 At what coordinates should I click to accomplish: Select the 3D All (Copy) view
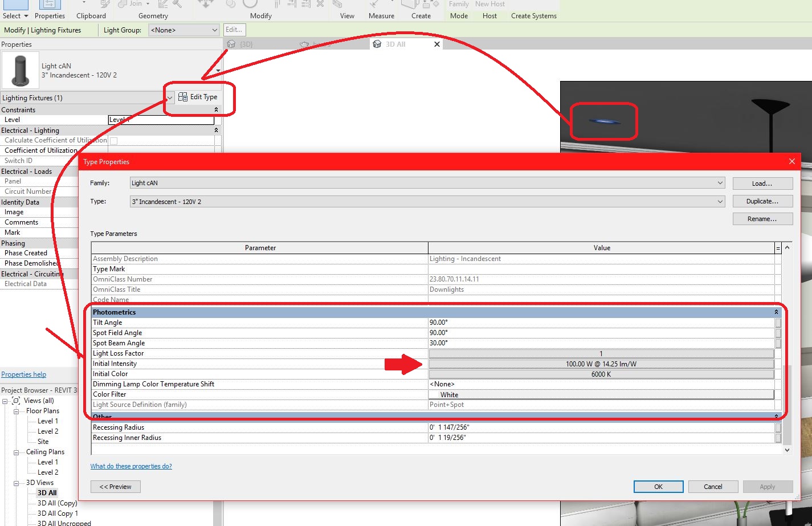click(x=57, y=503)
